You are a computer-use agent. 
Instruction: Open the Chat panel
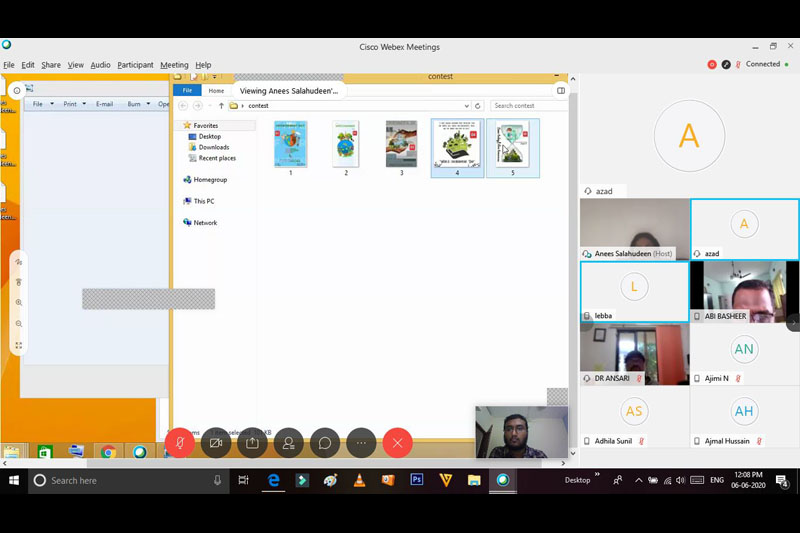click(325, 442)
